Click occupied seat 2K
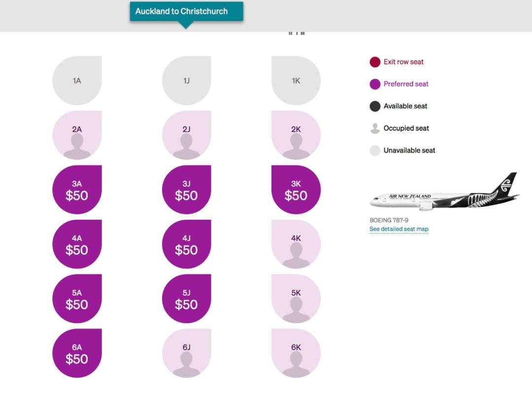This screenshot has height=395, width=532. click(x=296, y=135)
